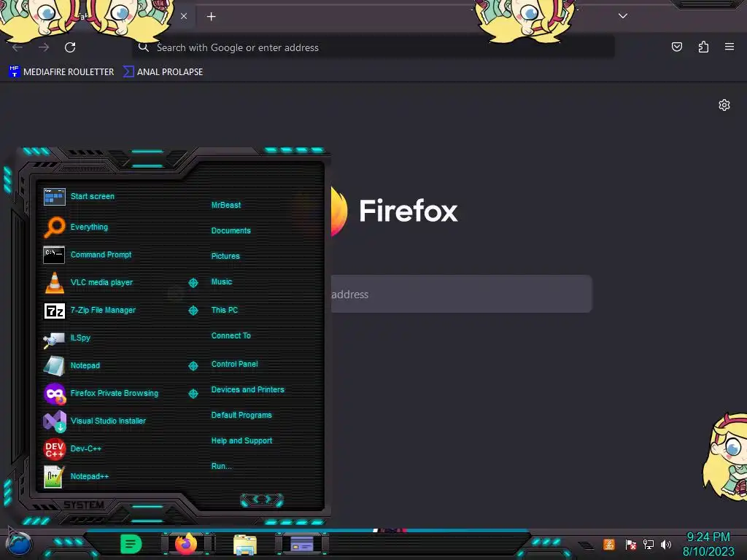Open Devices and Printers entry
The image size is (747, 560).
click(248, 389)
